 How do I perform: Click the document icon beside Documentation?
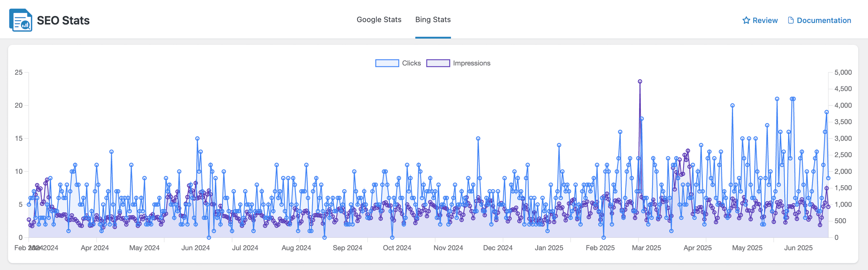[791, 21]
